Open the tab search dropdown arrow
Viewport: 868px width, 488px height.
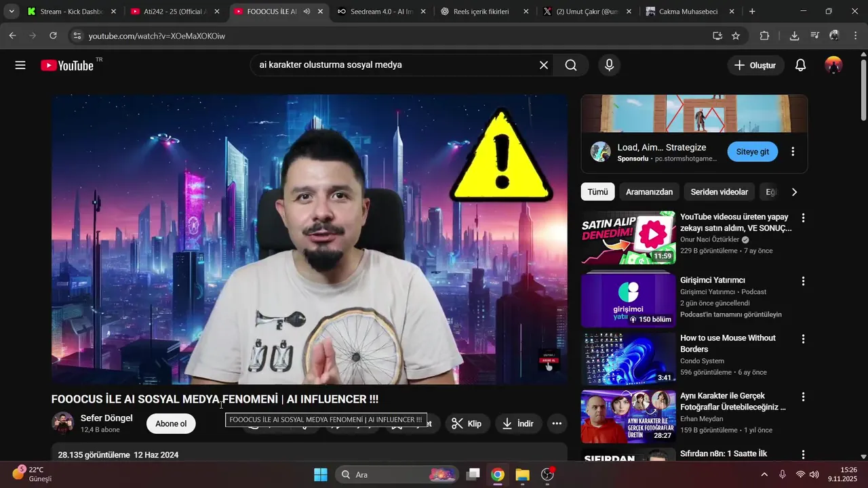click(12, 12)
